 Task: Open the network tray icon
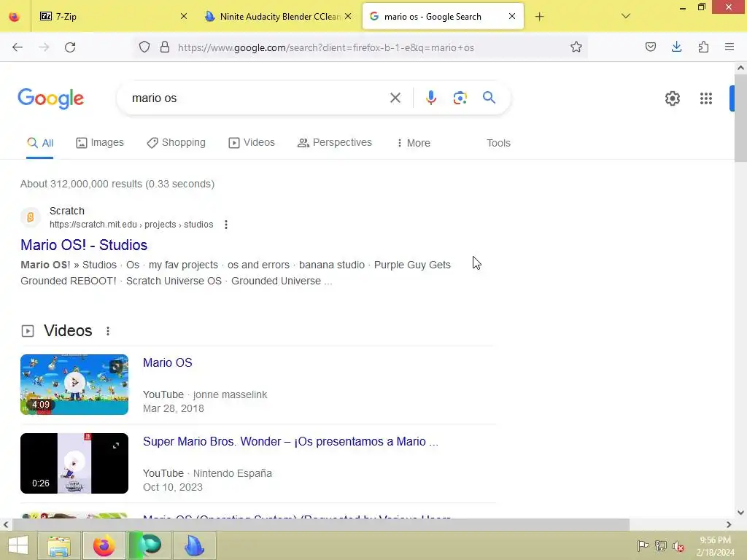pyautogui.click(x=661, y=545)
